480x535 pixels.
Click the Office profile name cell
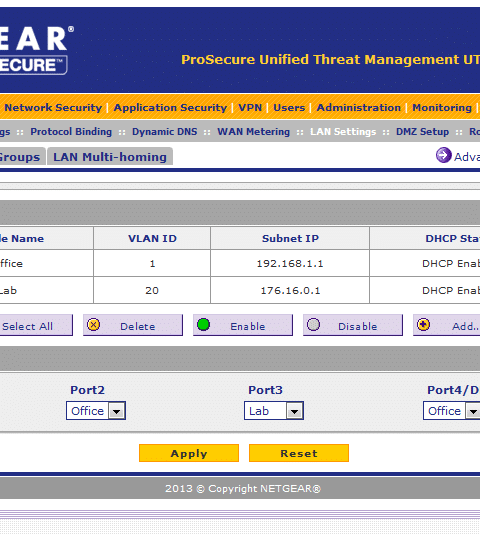[46, 263]
